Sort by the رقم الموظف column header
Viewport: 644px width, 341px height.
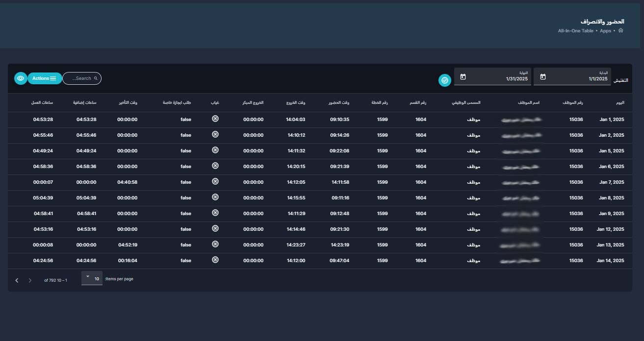click(573, 103)
